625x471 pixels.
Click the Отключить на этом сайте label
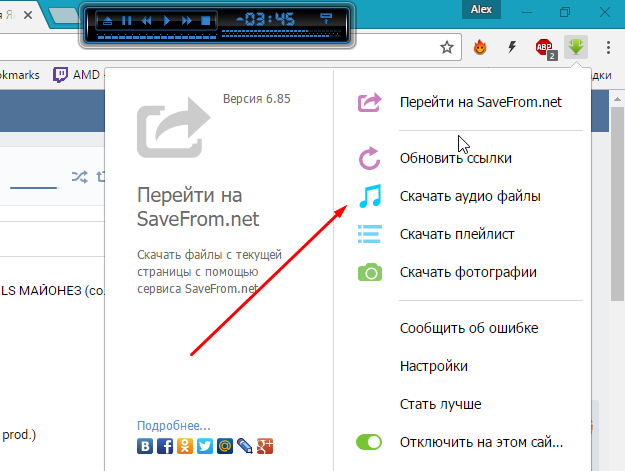(481, 442)
